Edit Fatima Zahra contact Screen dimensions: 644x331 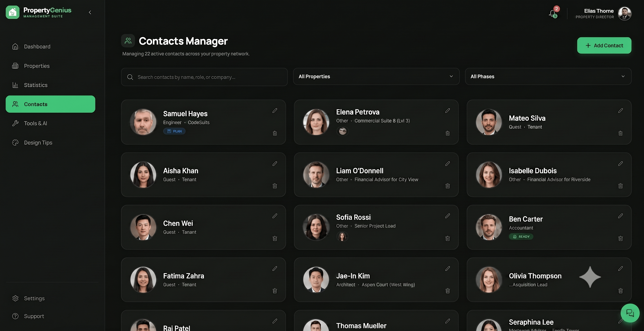pyautogui.click(x=275, y=268)
